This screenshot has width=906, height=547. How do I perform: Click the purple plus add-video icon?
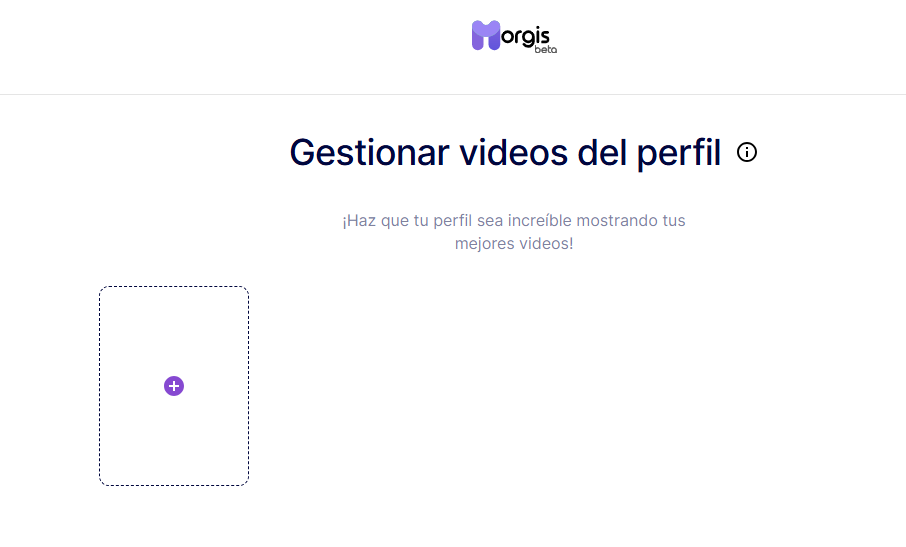click(174, 386)
